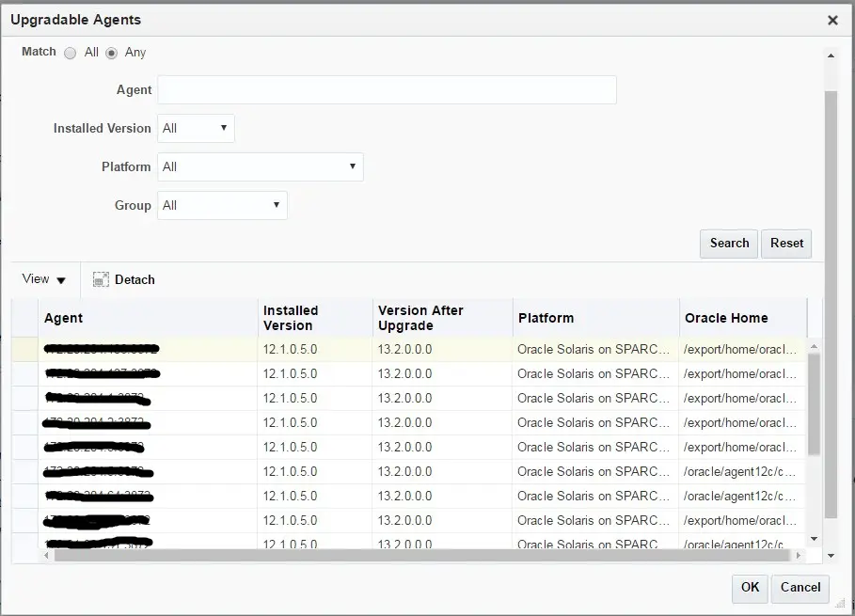Screen dimensions: 855x616
Task: Click the table's horizontal scrollbar thumb
Action: pyautogui.click(x=422, y=556)
